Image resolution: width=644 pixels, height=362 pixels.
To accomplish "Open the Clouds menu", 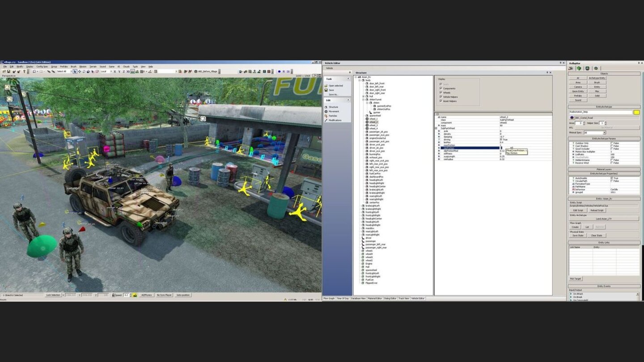I will pos(126,67).
